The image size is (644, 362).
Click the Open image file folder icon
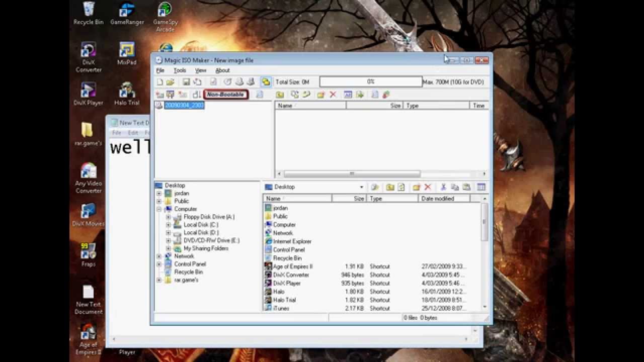[x=171, y=82]
